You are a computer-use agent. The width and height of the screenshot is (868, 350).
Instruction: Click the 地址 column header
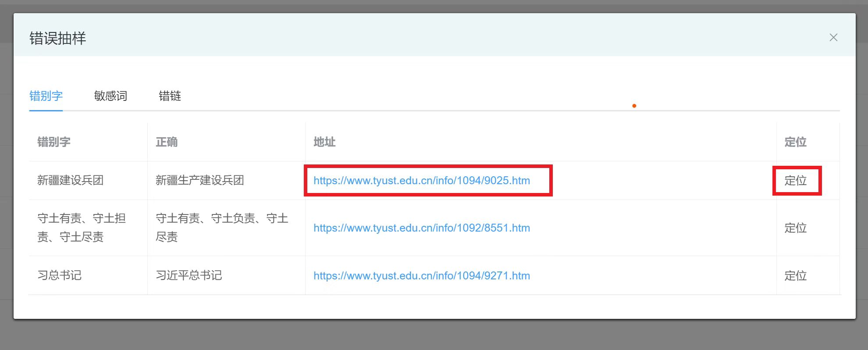coord(324,142)
